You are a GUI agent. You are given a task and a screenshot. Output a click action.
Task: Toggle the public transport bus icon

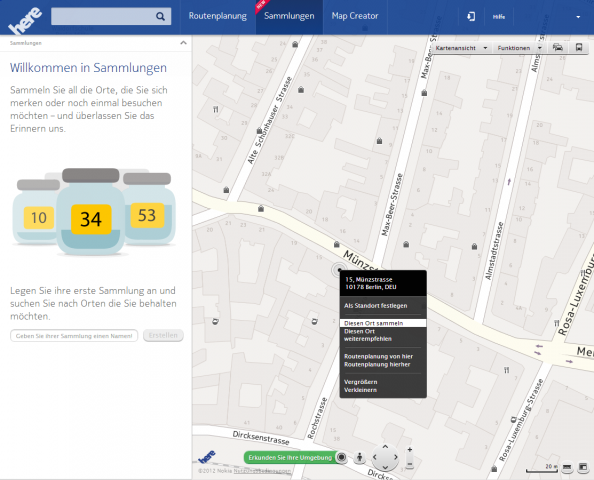(x=579, y=48)
